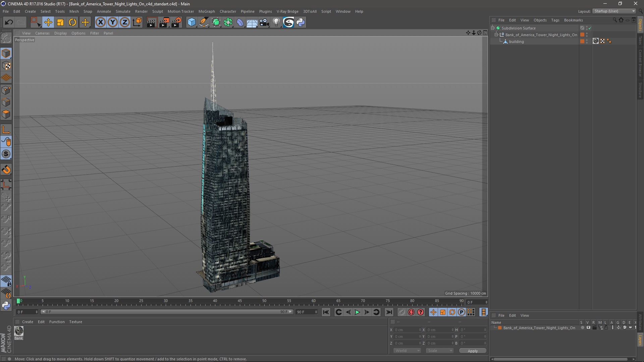644x362 pixels.
Task: Click the Play Forward button
Action: tap(357, 312)
